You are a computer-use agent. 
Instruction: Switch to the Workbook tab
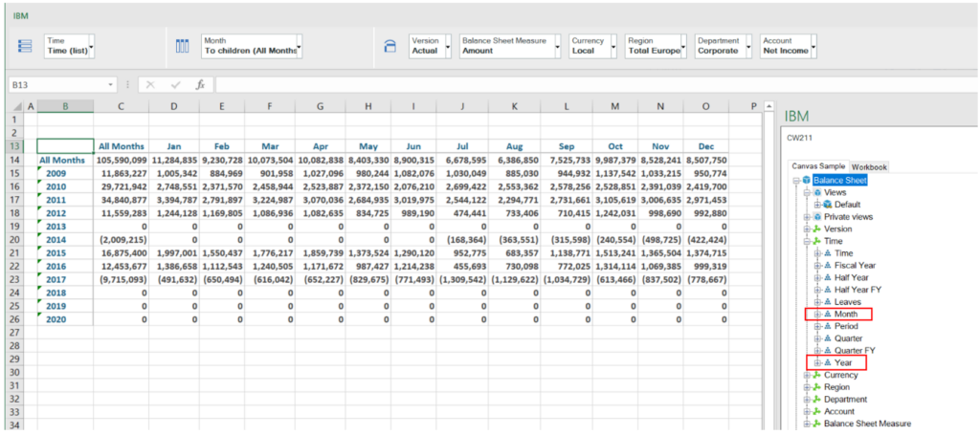870,166
